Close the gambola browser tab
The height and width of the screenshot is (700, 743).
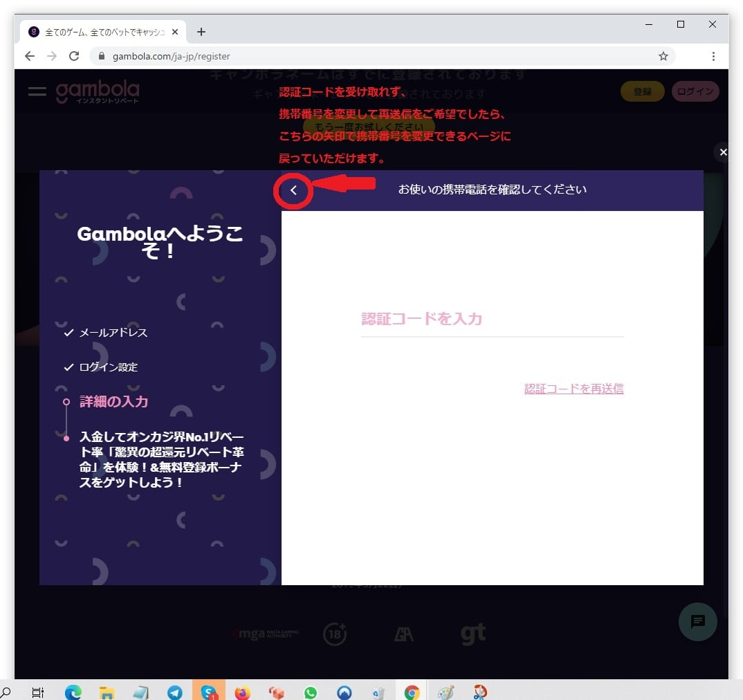pos(175,32)
